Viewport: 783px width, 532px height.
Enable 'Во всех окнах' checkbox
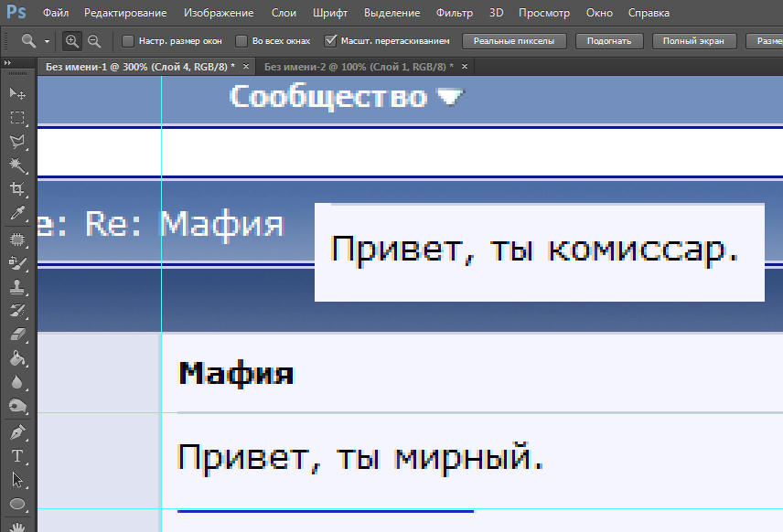[x=241, y=41]
